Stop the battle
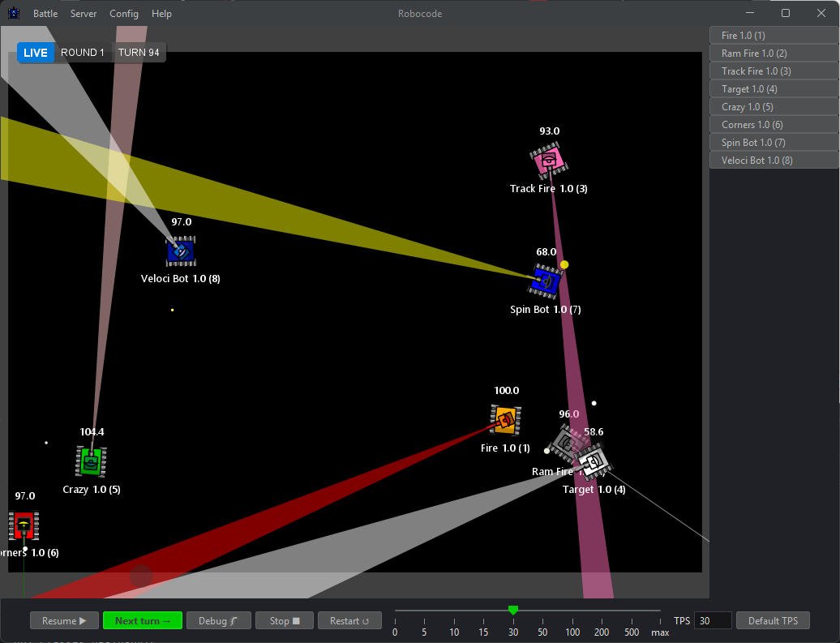Image resolution: width=840 pixels, height=643 pixels. (x=285, y=620)
